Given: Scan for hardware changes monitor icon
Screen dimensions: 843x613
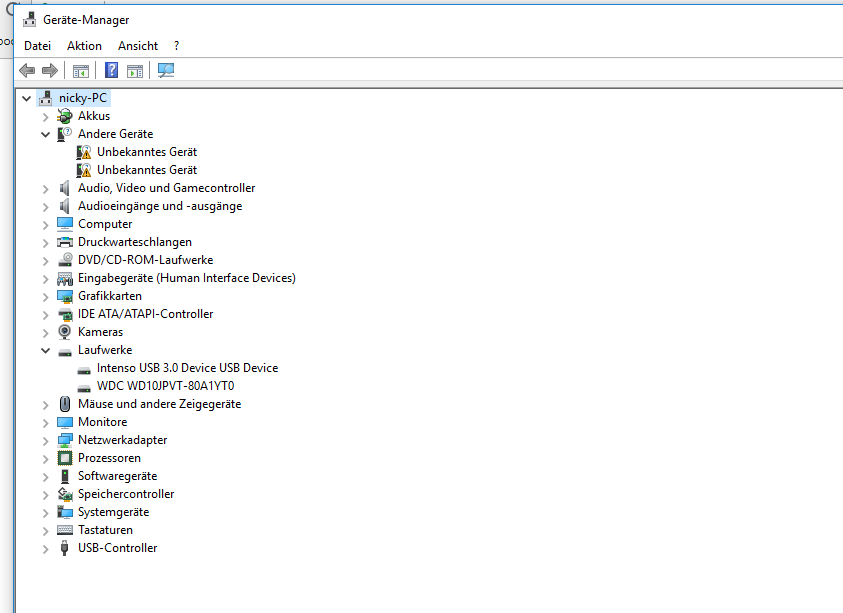Looking at the screenshot, I should [x=166, y=70].
